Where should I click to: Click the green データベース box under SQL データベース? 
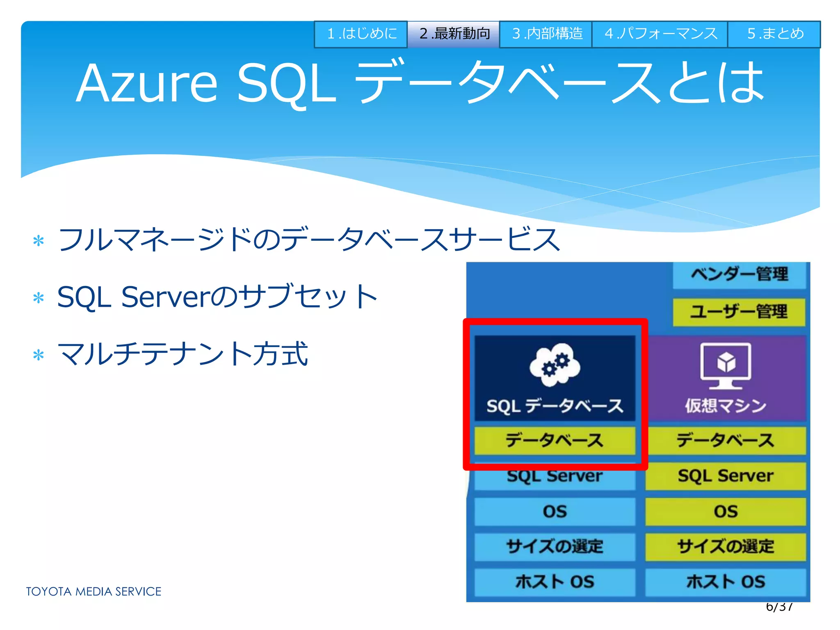click(x=555, y=441)
